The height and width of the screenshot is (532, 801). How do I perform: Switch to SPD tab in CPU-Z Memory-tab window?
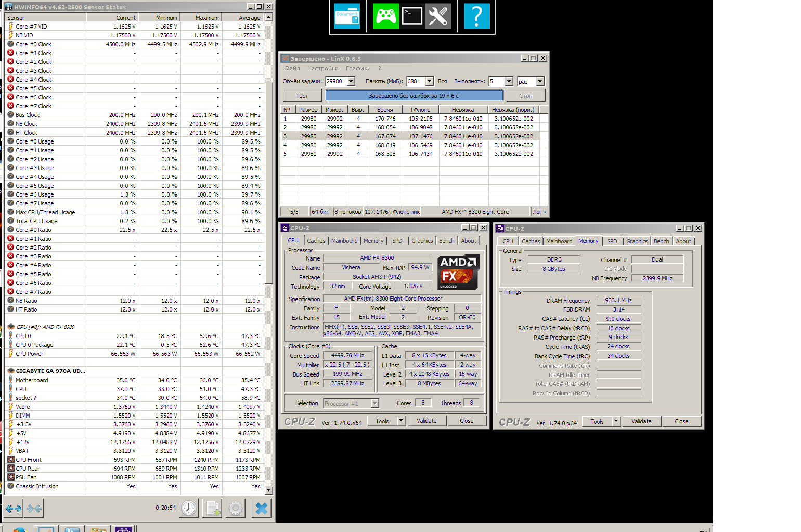click(612, 241)
